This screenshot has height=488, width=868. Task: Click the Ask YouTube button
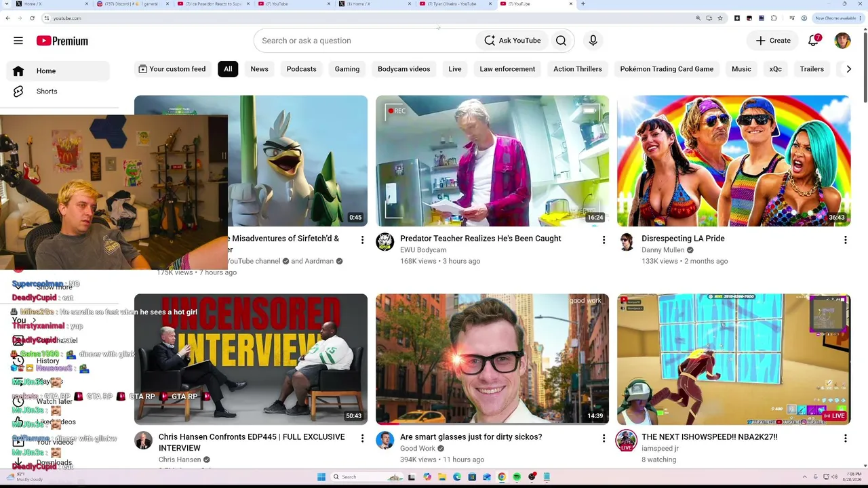coord(513,41)
